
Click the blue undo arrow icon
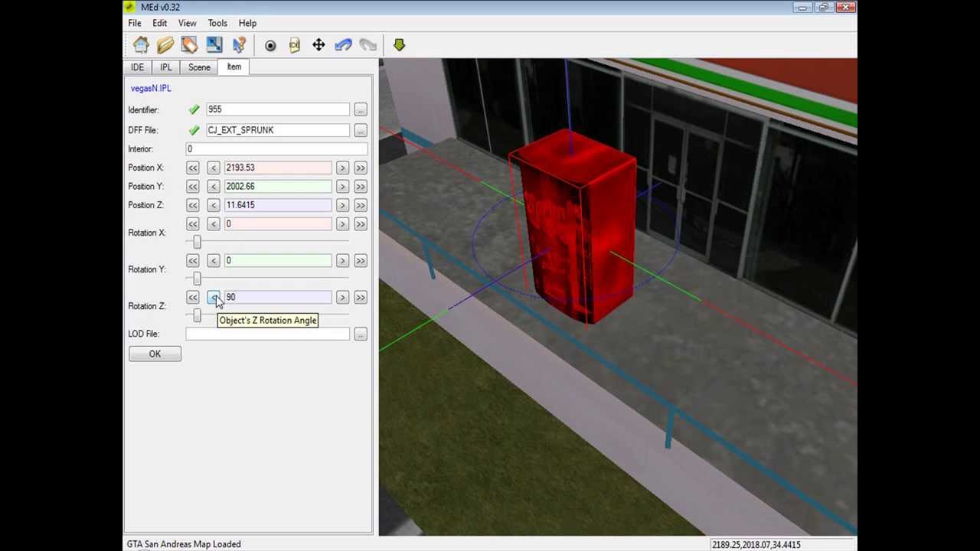coord(343,45)
